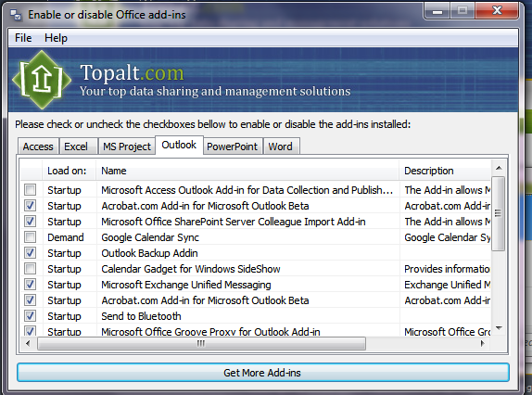Disable Send to Bluetooth add-in checkbox

coord(30,316)
